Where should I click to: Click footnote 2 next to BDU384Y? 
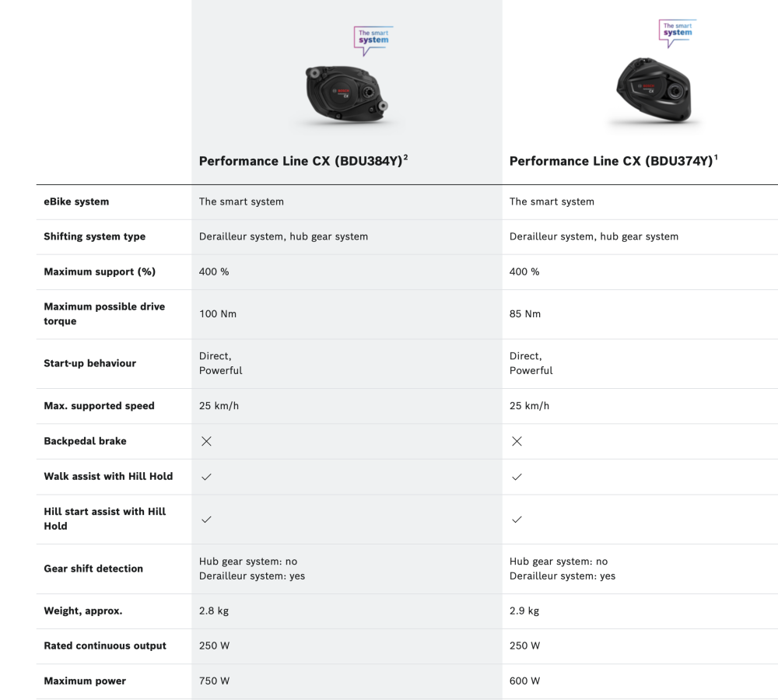(406, 157)
